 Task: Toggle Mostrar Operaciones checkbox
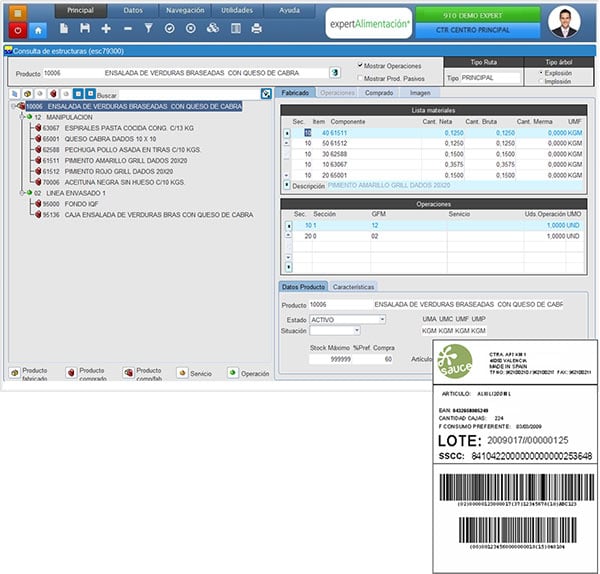pos(360,65)
